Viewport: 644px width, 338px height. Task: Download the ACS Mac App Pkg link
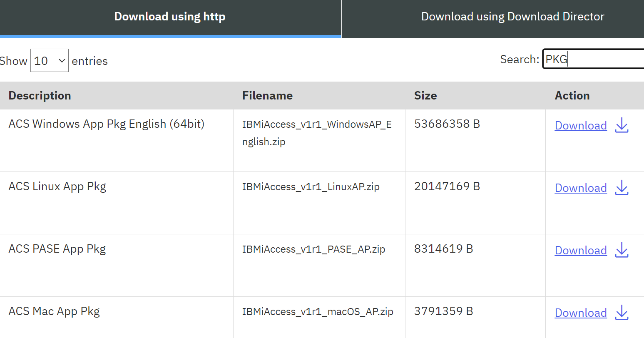pyautogui.click(x=581, y=313)
